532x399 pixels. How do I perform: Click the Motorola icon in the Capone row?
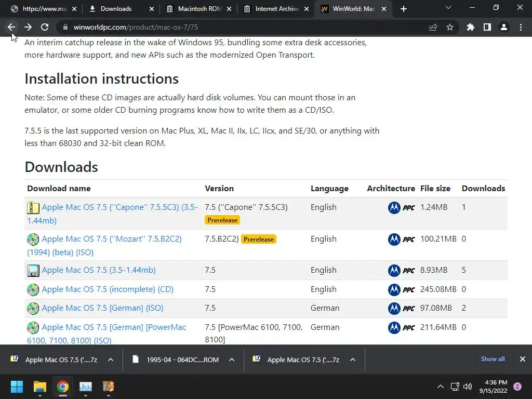click(394, 208)
